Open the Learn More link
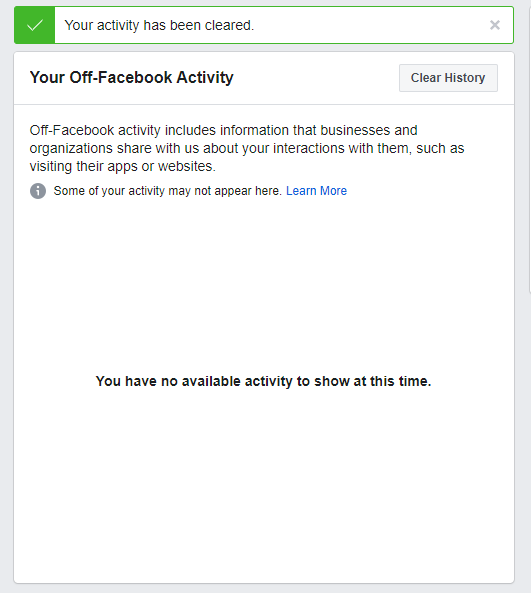The height and width of the screenshot is (593, 531). [316, 191]
